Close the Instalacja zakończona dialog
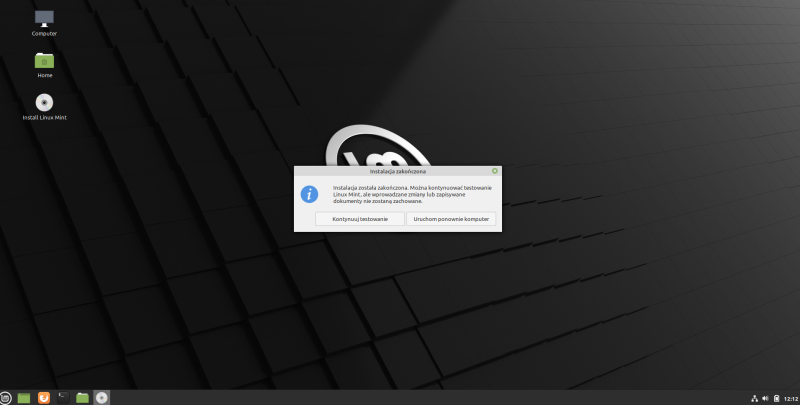Screen dimensions: 800x405 (x=495, y=171)
